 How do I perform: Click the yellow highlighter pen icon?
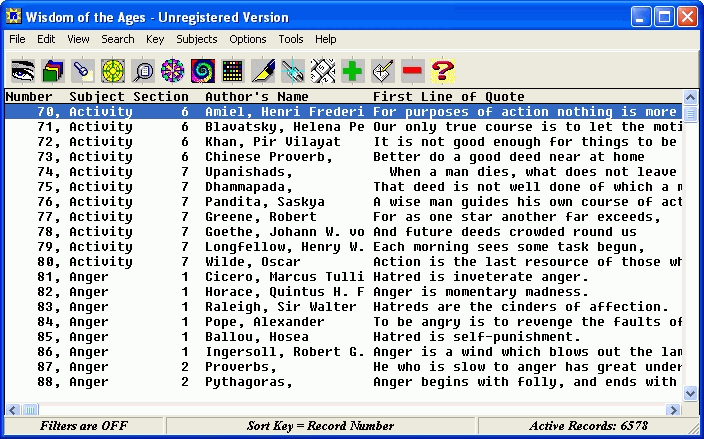click(x=263, y=71)
